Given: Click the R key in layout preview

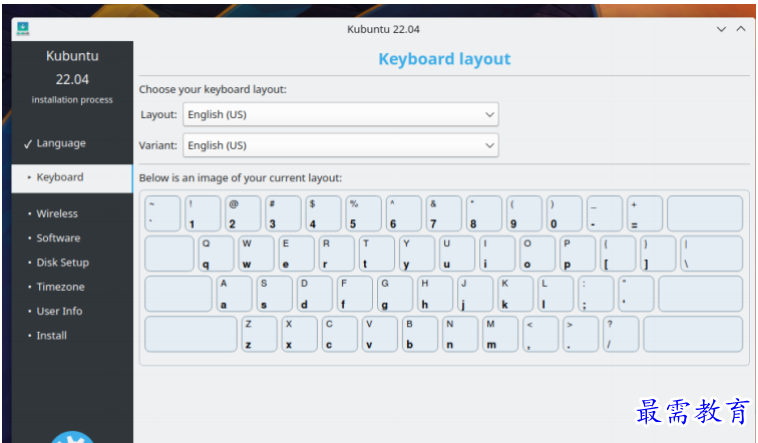Looking at the screenshot, I should [336, 253].
